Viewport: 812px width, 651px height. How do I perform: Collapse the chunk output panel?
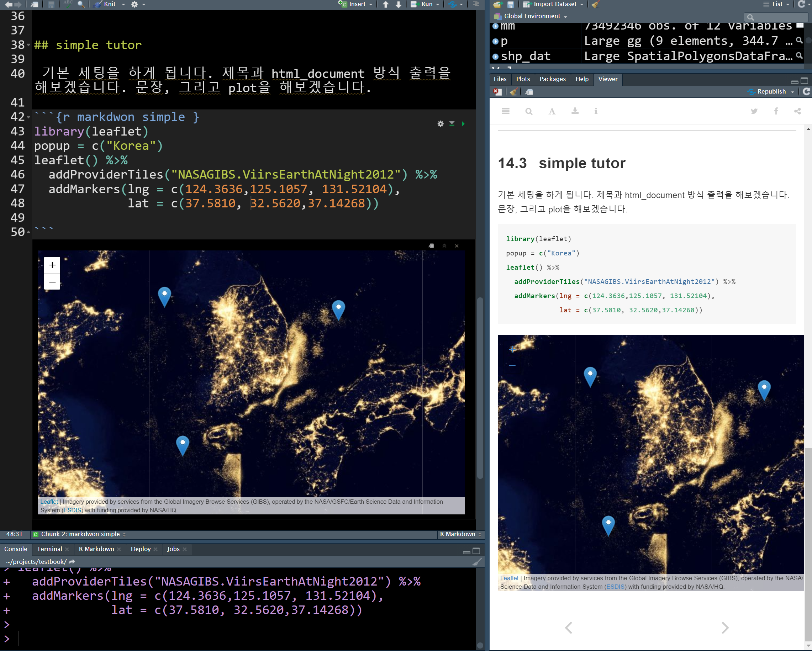[444, 246]
